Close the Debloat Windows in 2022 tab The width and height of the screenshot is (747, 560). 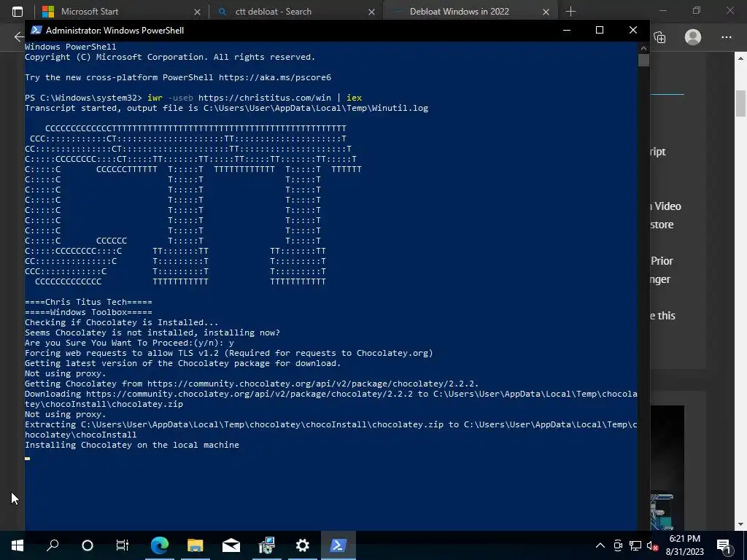[x=546, y=12]
